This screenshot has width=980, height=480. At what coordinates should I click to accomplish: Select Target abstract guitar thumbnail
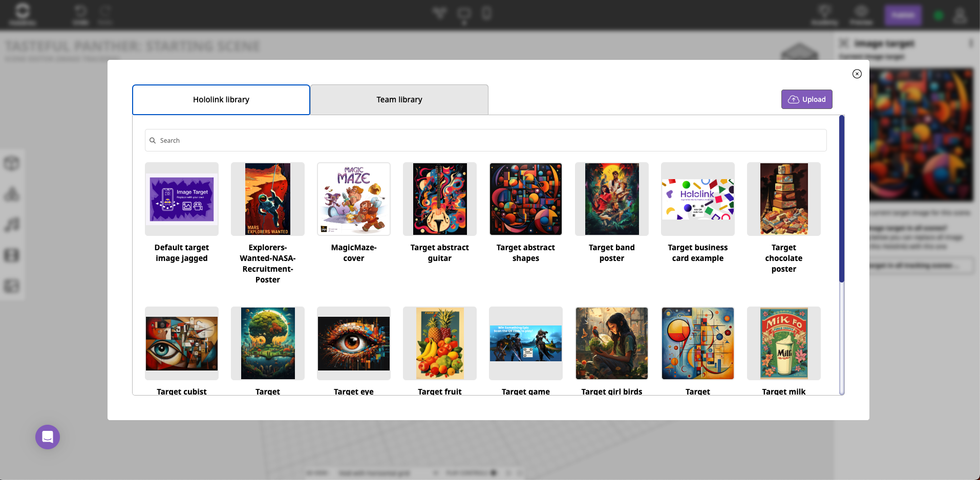point(440,199)
